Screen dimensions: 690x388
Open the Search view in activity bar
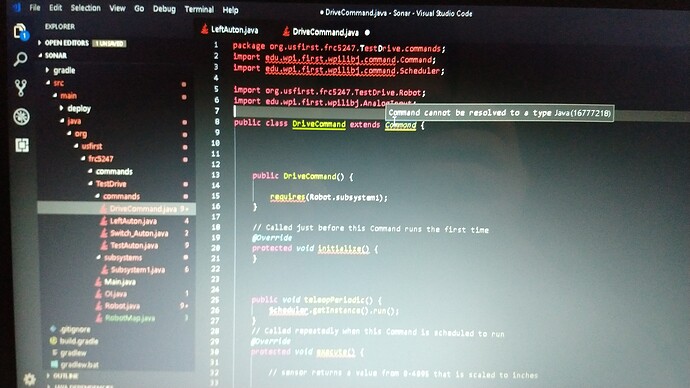pyautogui.click(x=20, y=59)
